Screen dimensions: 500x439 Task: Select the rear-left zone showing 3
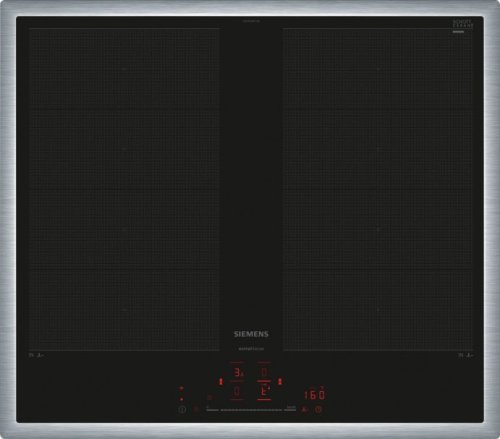(x=237, y=372)
